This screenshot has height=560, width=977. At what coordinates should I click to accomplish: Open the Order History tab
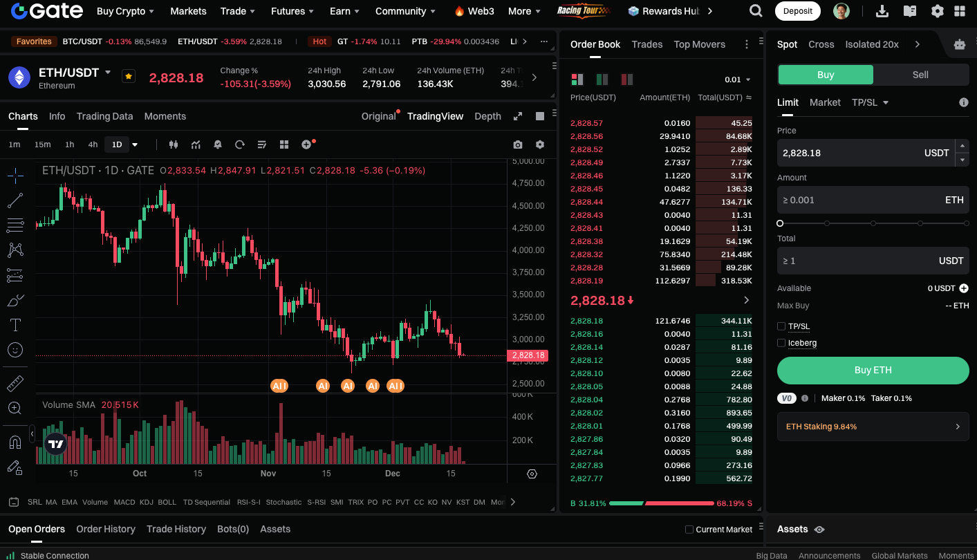coord(106,529)
